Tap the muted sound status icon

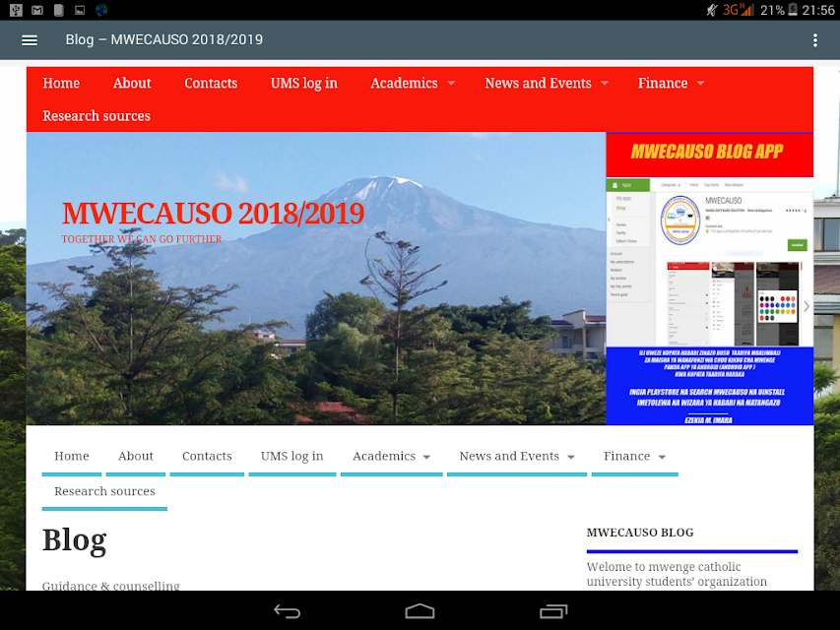[712, 10]
